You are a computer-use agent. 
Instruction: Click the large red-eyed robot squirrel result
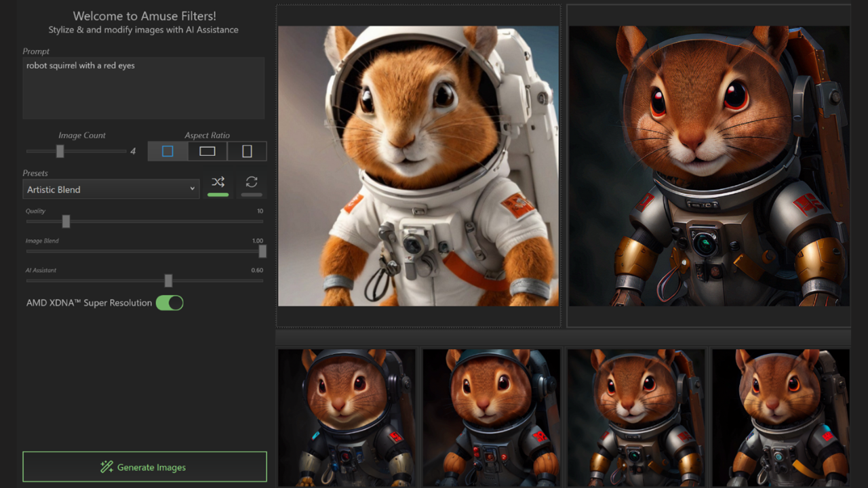[709, 166]
